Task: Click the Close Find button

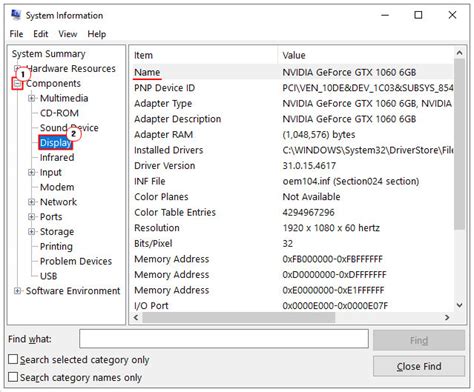Action: pyautogui.click(x=419, y=366)
